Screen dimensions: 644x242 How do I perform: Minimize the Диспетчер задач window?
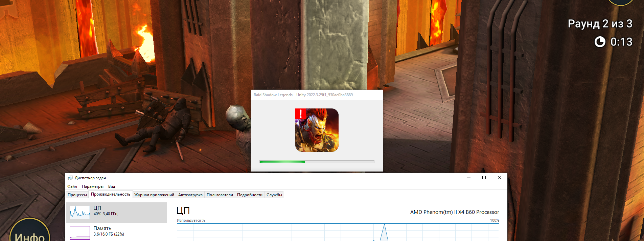pos(469,178)
